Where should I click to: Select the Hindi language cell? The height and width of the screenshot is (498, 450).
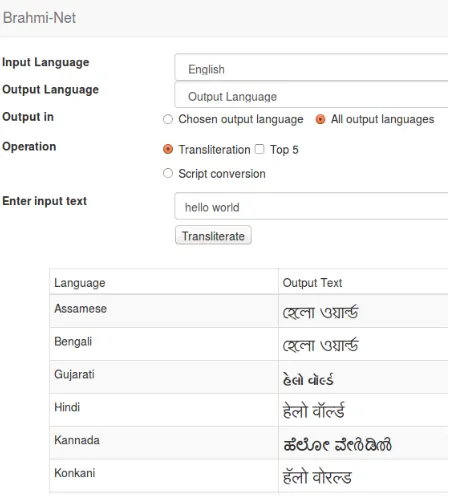[164, 410]
